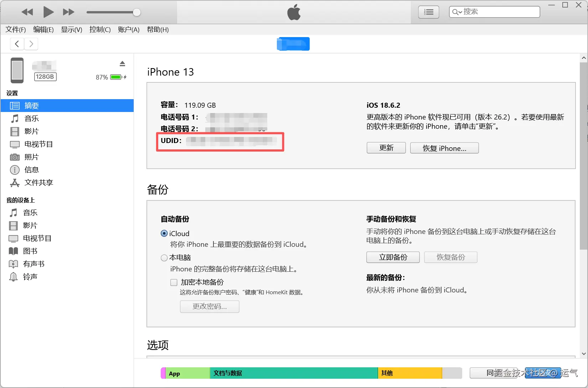This screenshot has height=388, width=588.
Task: Open the 控制(C) menu
Action: (100, 30)
